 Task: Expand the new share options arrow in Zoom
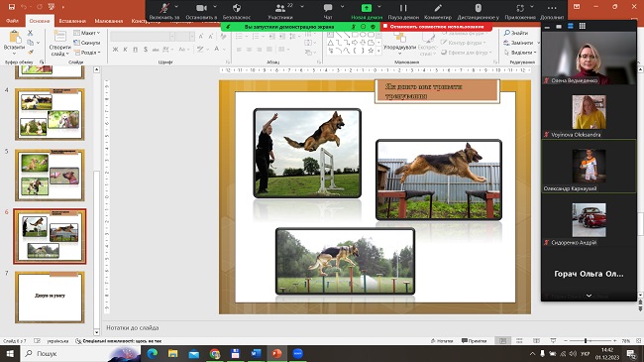coord(379,7)
